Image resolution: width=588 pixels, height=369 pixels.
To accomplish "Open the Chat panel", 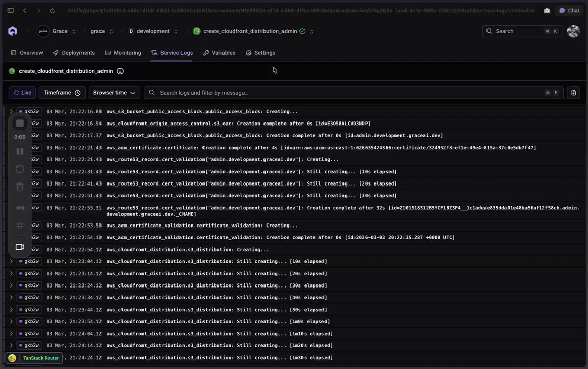I will (x=569, y=11).
